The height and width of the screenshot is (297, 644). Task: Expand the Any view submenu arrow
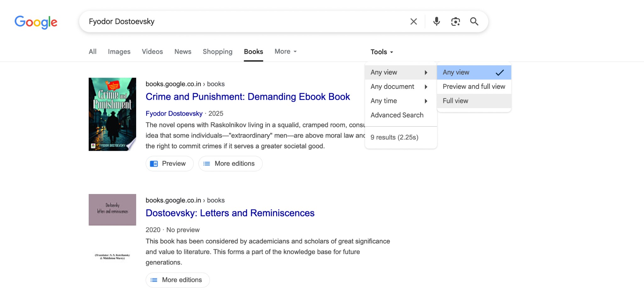click(426, 72)
